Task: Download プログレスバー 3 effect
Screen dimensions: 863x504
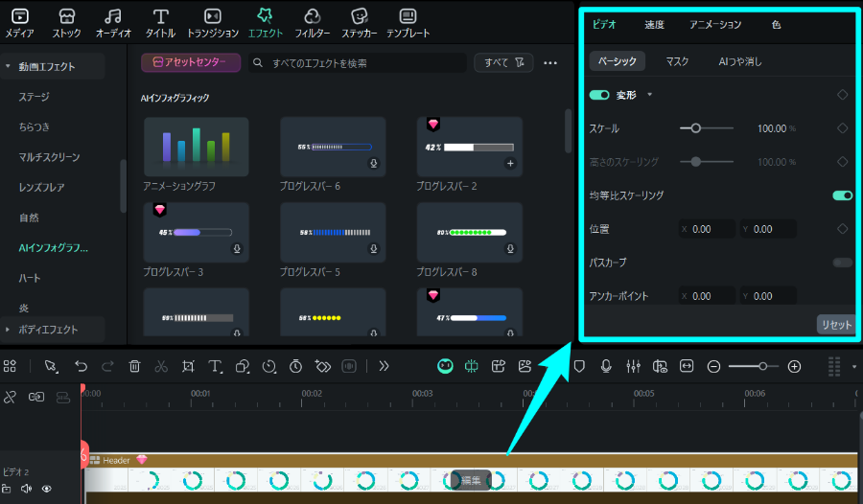Action: [237, 249]
